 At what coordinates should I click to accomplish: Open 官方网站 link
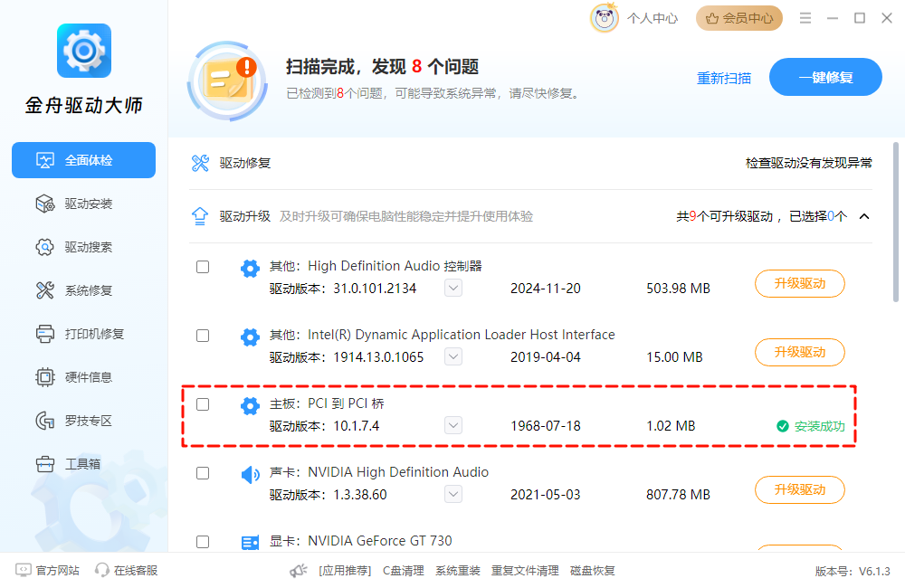click(x=57, y=570)
